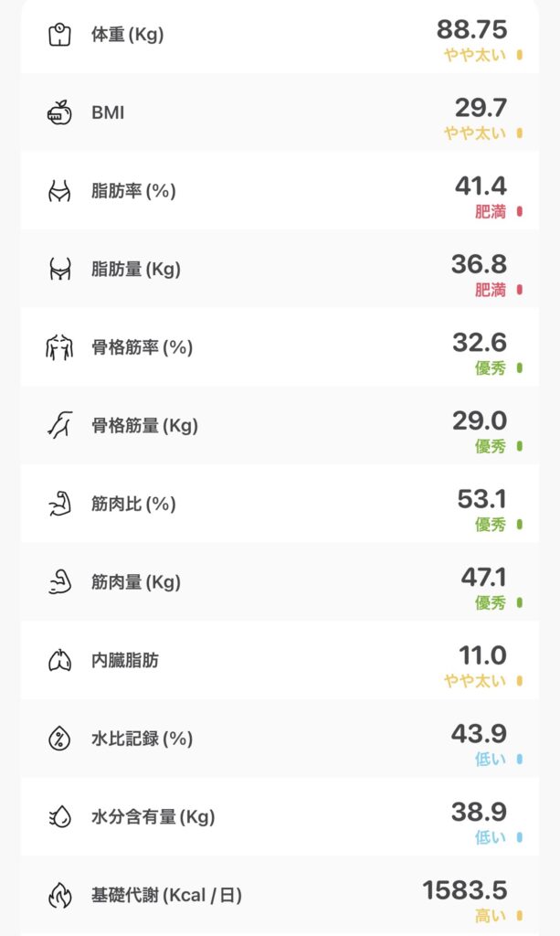Viewport: 560px width, 936px height.
Task: Open the 基礎代謝 (Kcal/日) label
Action: [x=166, y=895]
